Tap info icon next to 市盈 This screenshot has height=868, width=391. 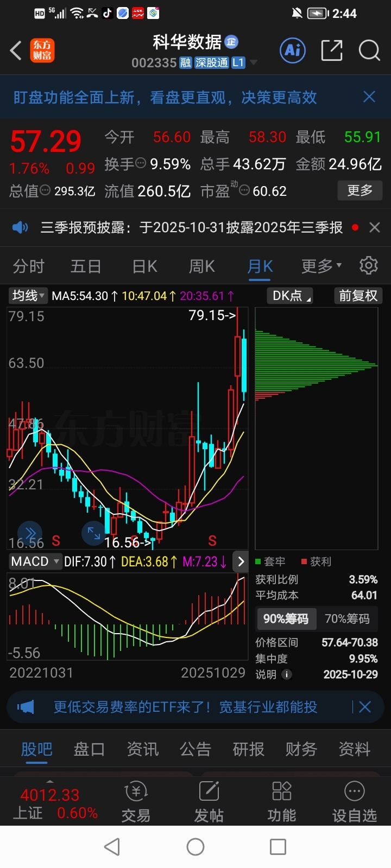(x=244, y=190)
